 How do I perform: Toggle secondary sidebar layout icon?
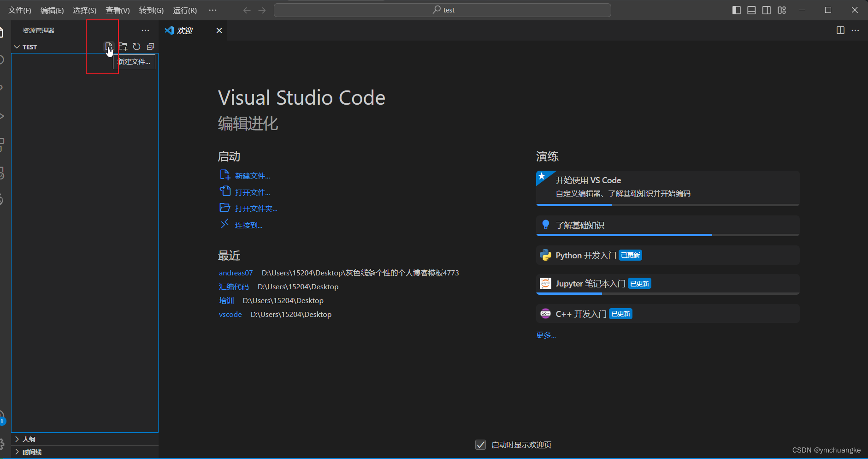click(767, 10)
